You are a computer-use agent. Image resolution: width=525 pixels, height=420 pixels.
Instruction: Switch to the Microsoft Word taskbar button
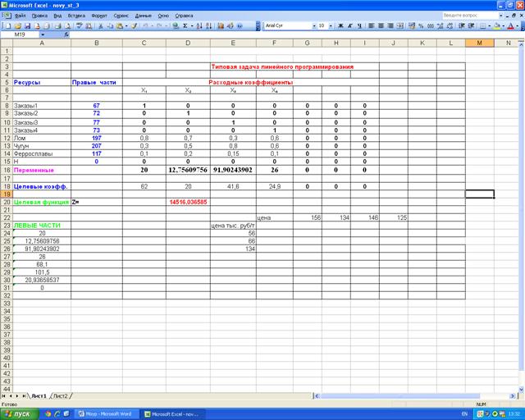pos(106,414)
